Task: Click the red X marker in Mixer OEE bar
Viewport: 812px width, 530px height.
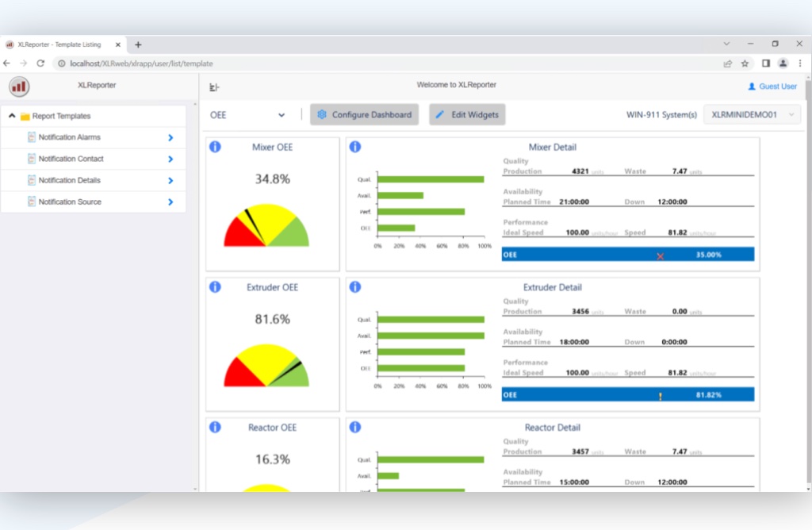Action: [661, 256]
